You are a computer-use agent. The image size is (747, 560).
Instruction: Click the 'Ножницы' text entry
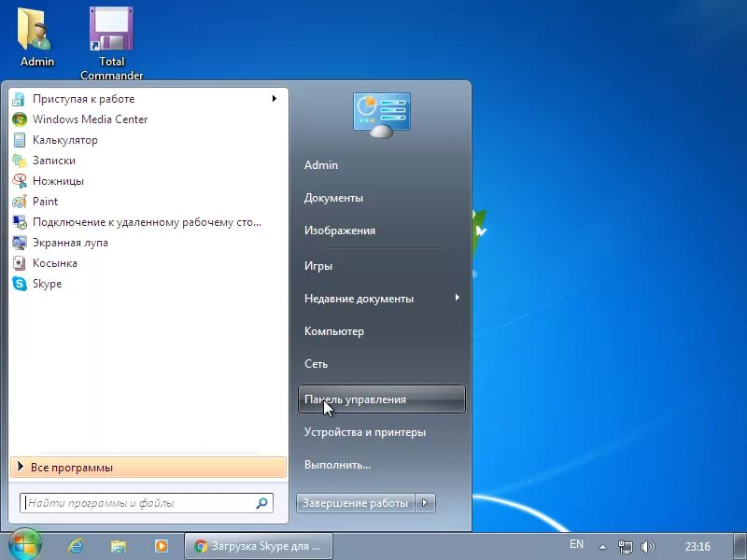coord(58,181)
